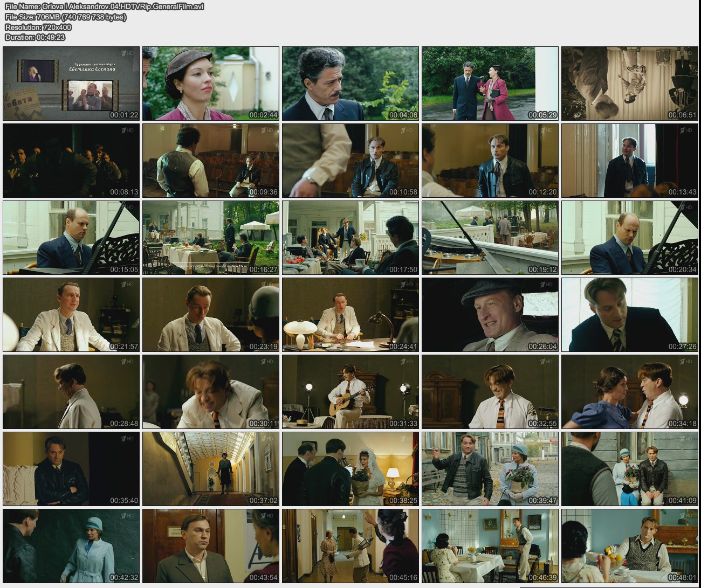The height and width of the screenshot is (588, 701).
Task: Click the street scene frame at 00:39:47
Action: click(490, 469)
